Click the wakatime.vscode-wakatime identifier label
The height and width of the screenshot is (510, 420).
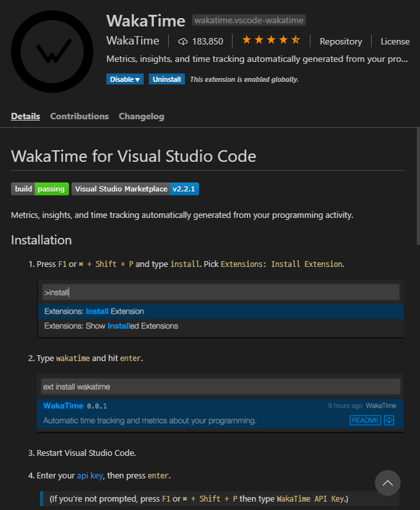[x=249, y=20]
